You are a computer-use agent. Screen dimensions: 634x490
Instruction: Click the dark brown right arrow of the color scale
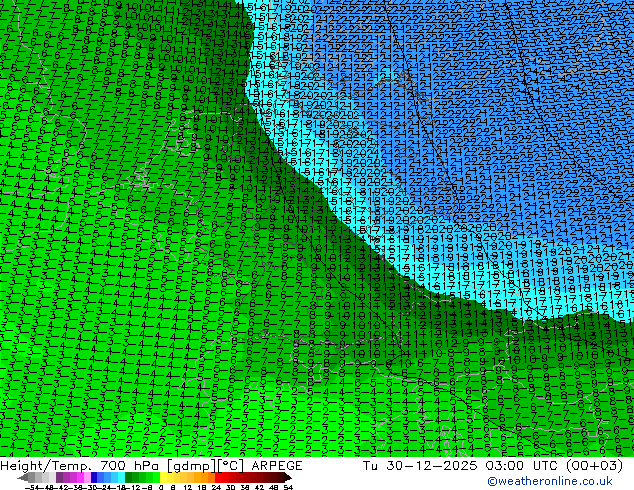click(x=288, y=478)
